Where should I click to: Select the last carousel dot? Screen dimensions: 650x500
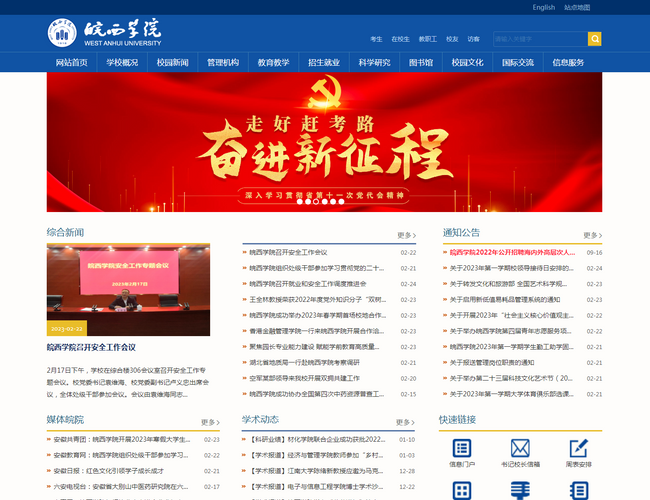point(341,201)
